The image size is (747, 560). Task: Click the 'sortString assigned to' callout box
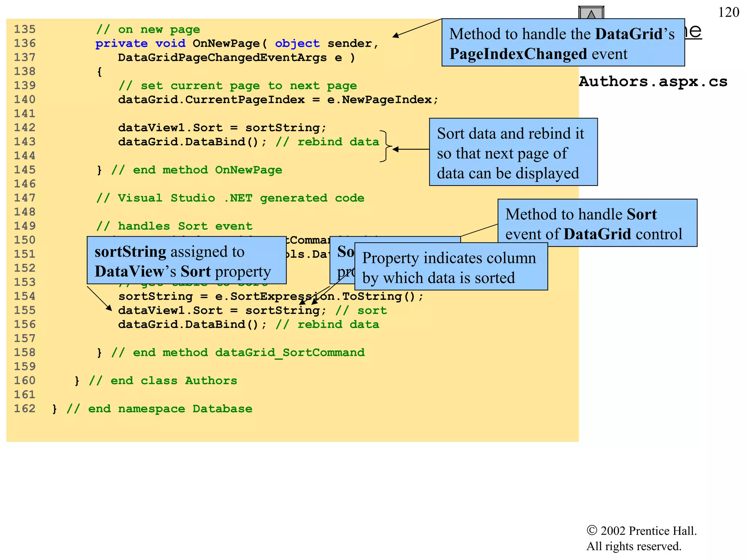pyautogui.click(x=186, y=261)
